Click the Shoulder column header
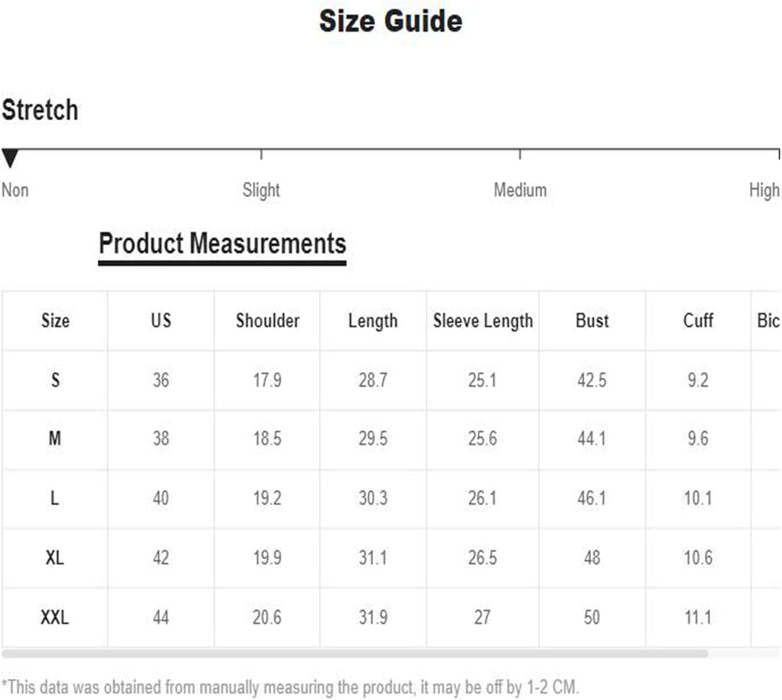Screen dimensions: 782x700 (x=268, y=320)
